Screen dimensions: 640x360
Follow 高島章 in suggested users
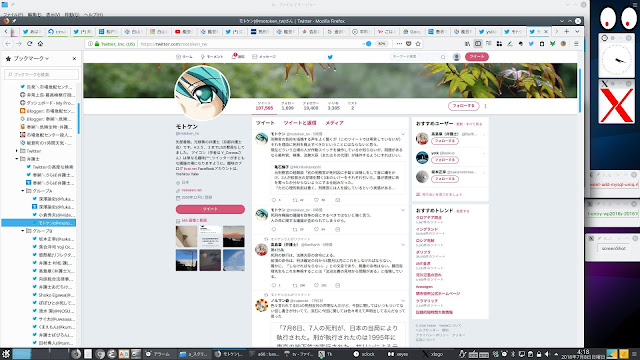[x=445, y=141]
